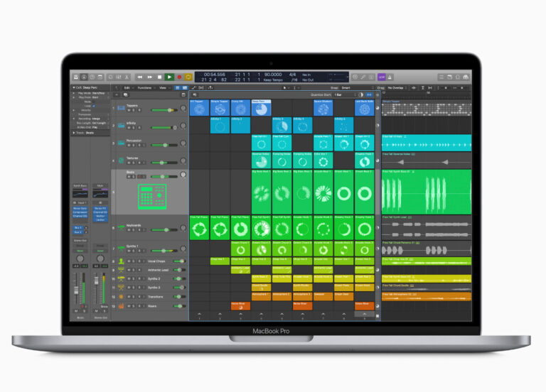Select the Beats drum machine icon

[152, 196]
